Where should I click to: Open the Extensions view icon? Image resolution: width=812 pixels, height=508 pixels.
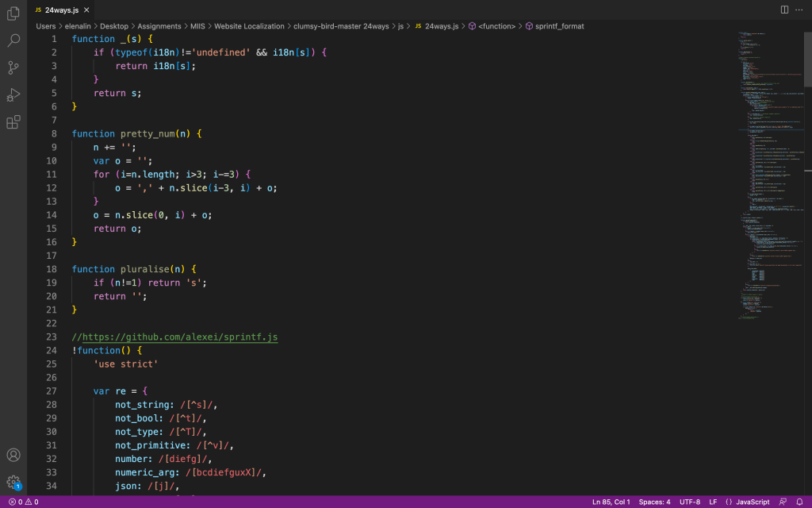click(13, 121)
